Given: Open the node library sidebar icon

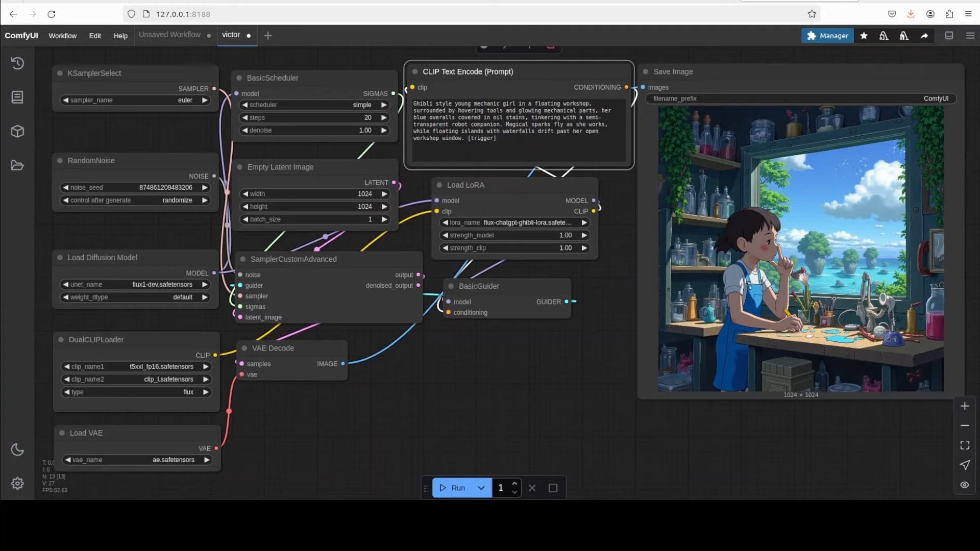Looking at the screenshot, I should [x=17, y=97].
